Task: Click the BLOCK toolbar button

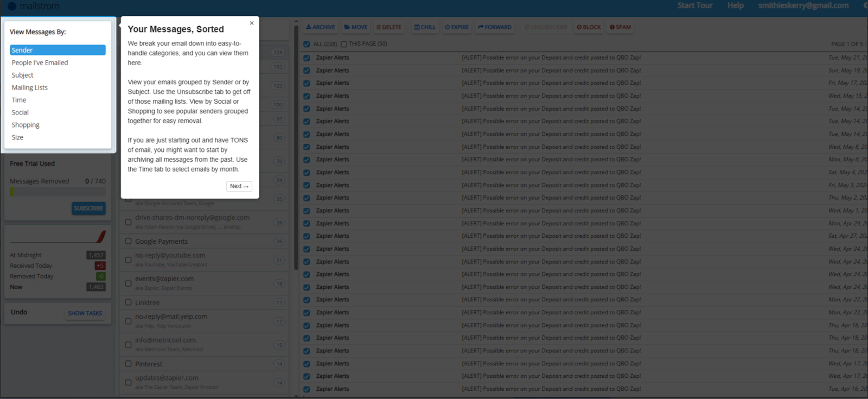Action: point(589,27)
